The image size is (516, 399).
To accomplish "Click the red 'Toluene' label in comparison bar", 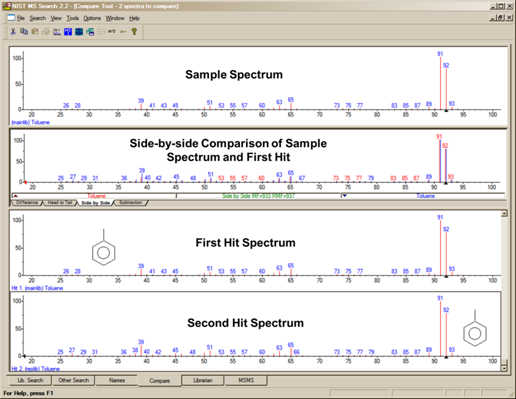I will coord(96,196).
